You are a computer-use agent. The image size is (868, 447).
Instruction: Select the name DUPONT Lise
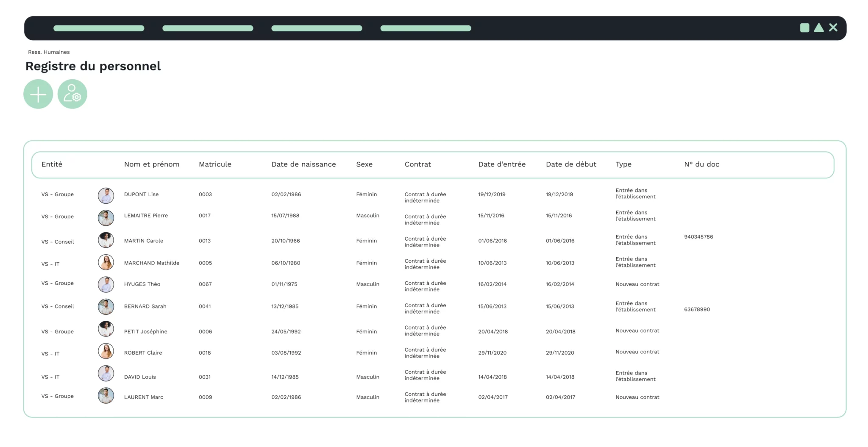click(x=141, y=194)
